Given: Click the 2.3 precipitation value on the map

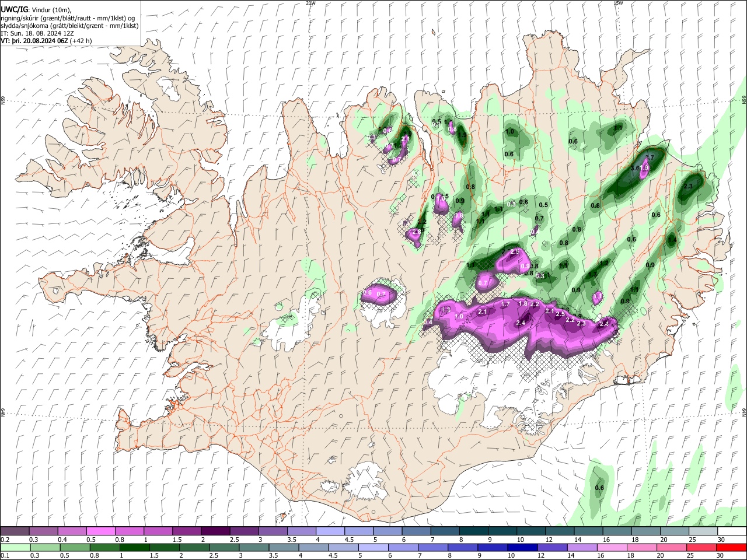Looking at the screenshot, I should (x=687, y=186).
